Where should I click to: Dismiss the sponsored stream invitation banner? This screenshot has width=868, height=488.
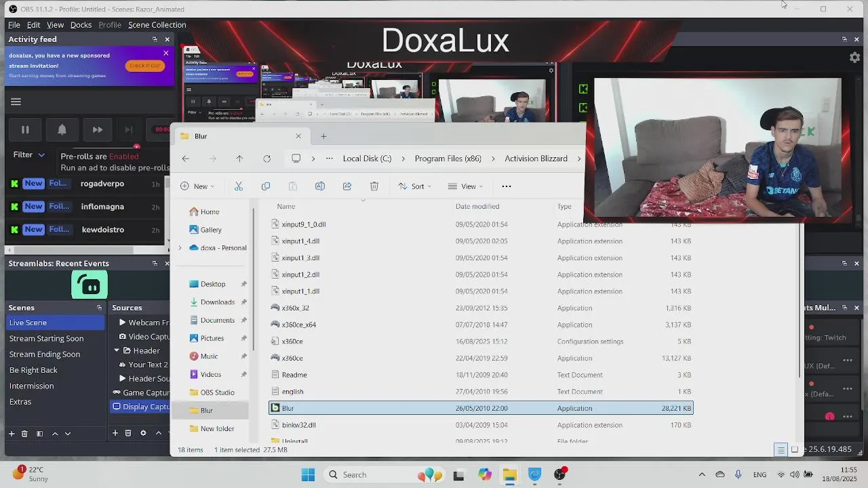[165, 53]
